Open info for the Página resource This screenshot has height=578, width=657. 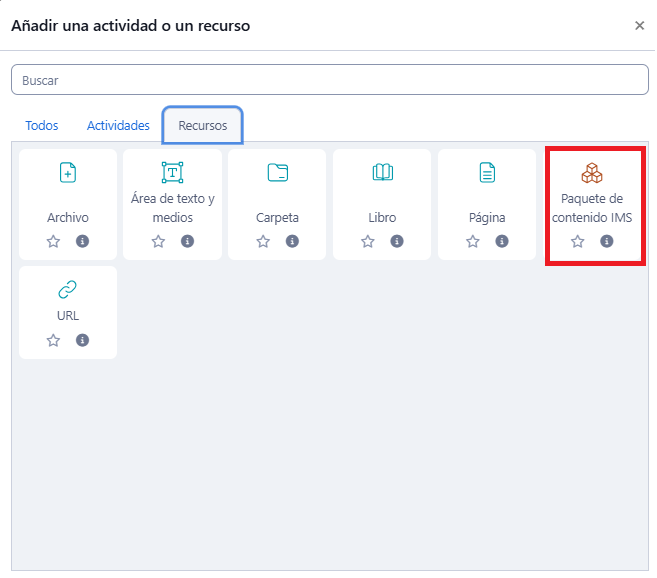(502, 241)
